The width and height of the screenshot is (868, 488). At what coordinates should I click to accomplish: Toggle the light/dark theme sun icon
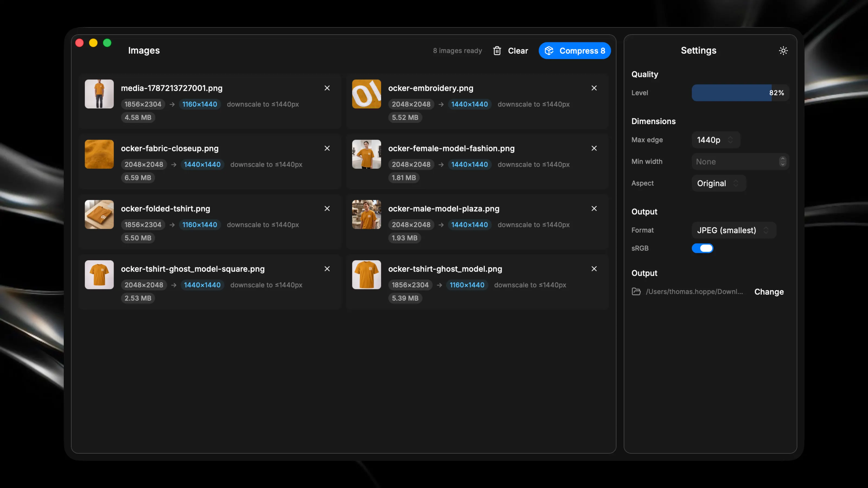(783, 50)
